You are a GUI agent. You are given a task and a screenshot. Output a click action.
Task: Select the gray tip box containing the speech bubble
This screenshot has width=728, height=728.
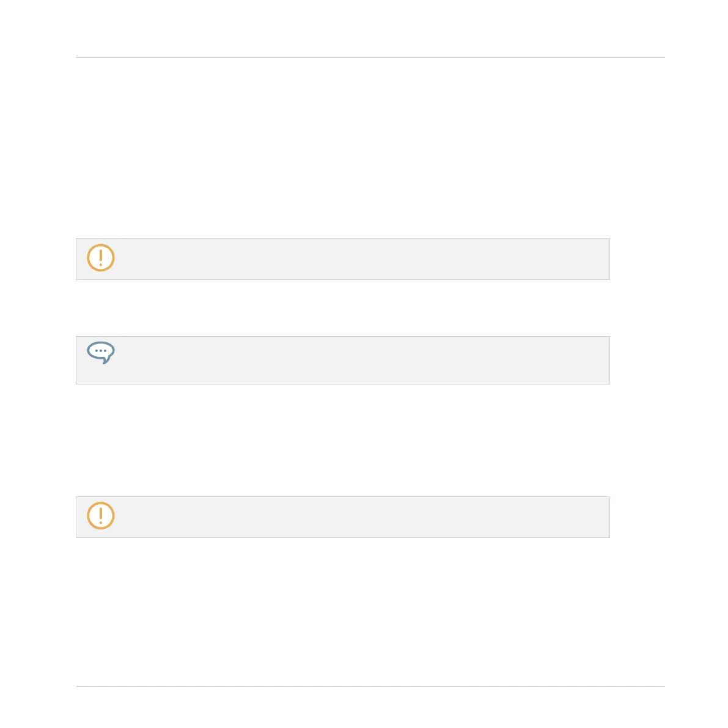tap(343, 360)
